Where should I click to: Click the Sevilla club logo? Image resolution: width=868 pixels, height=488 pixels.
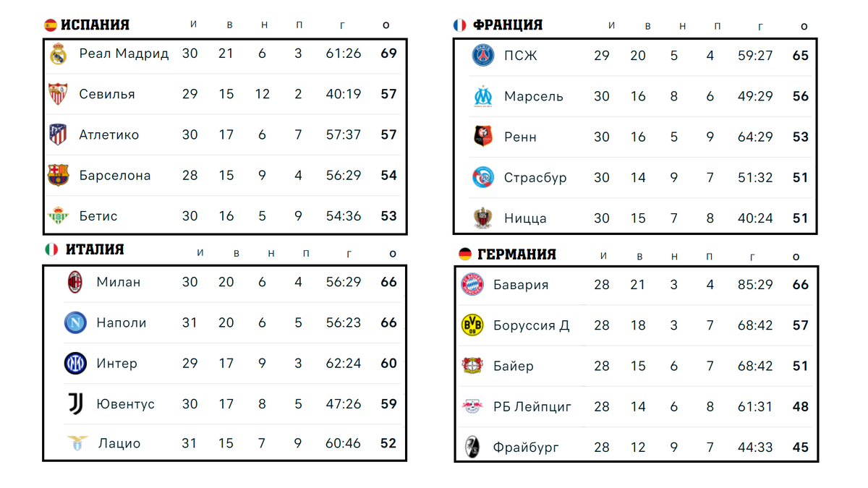pos(58,94)
